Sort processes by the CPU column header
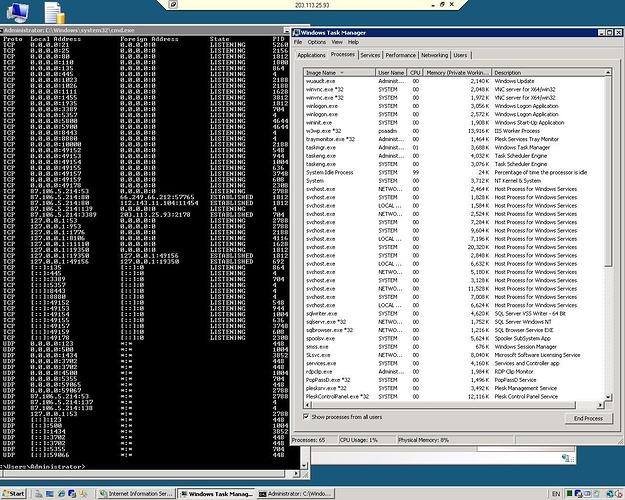 [415, 73]
